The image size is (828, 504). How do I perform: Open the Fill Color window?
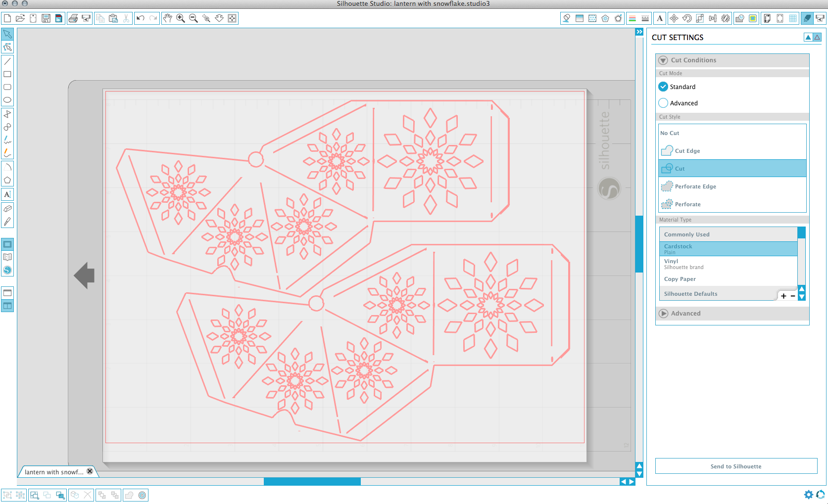567,18
